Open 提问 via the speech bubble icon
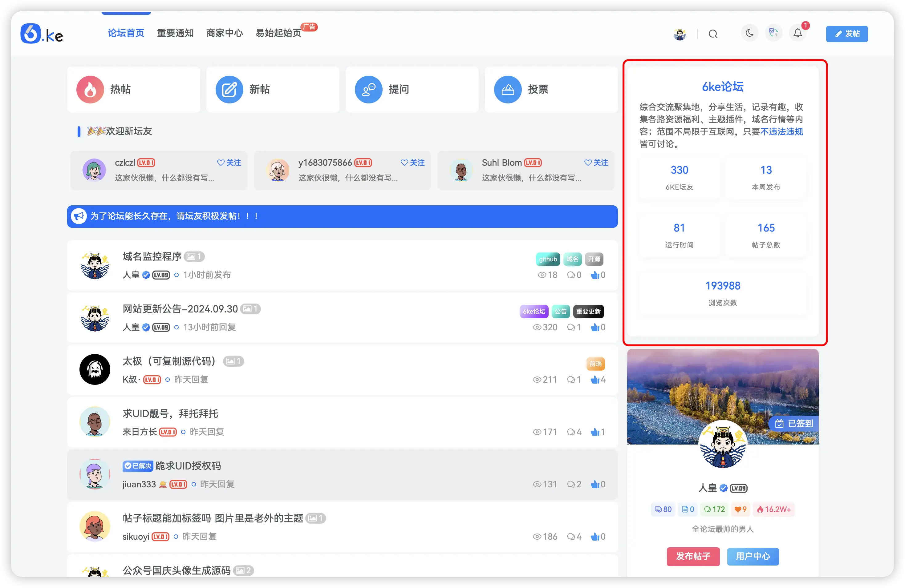 click(368, 89)
